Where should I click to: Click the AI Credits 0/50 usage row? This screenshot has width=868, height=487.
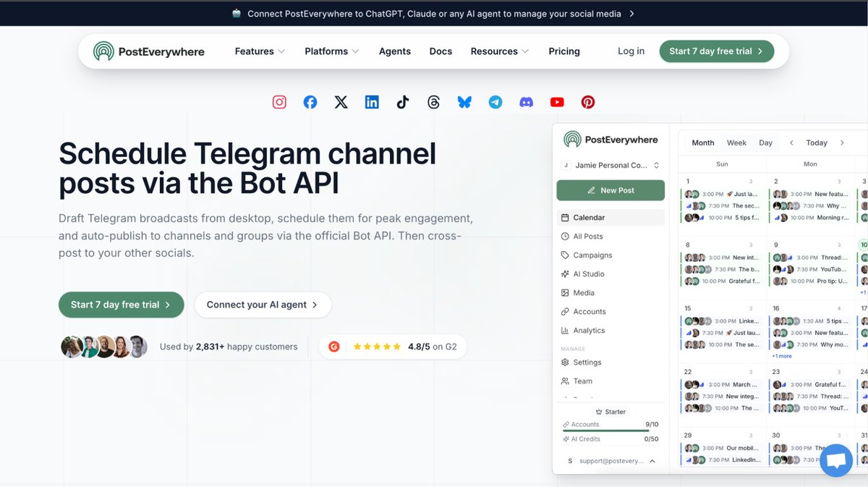tap(610, 439)
